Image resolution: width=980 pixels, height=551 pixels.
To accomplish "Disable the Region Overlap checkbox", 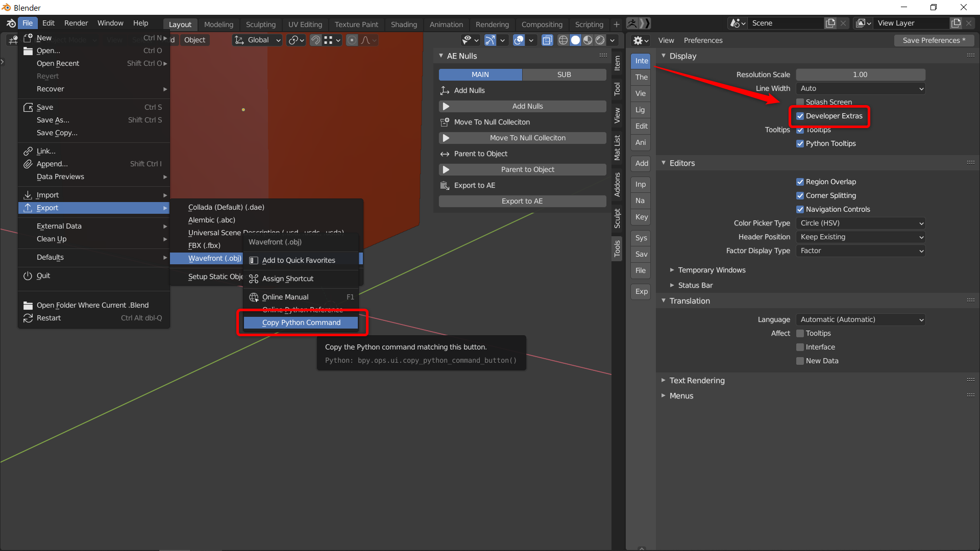I will pyautogui.click(x=800, y=182).
